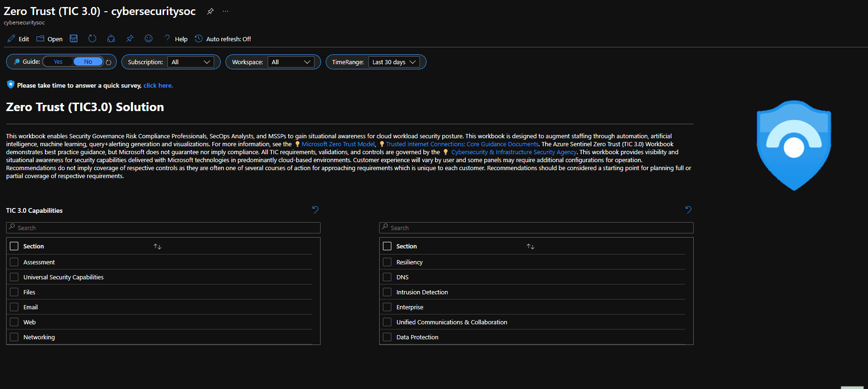Pin the workbook using the title pin icon
The image size is (868, 389).
coord(210,11)
